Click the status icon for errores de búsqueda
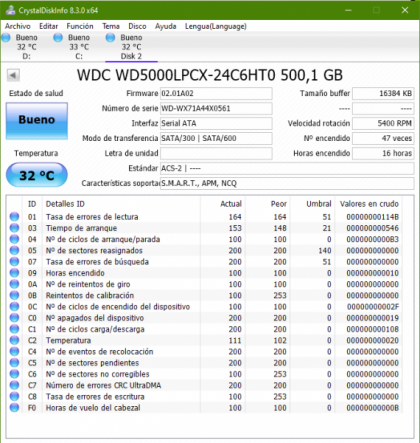The width and height of the screenshot is (420, 443). click(14, 262)
